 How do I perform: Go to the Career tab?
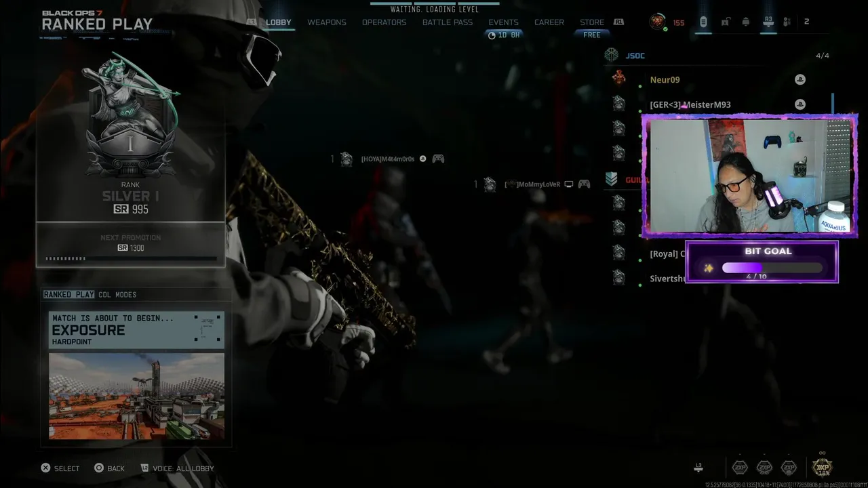pos(549,22)
